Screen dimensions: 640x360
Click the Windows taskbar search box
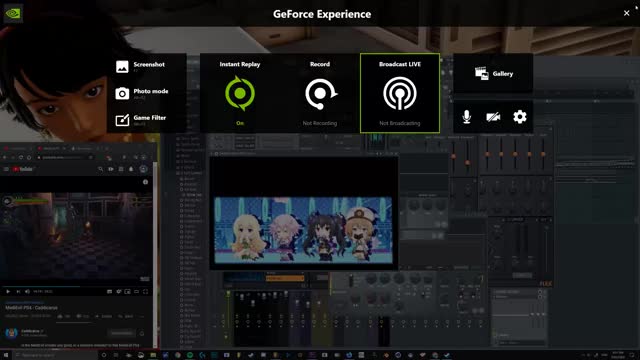[55, 355]
